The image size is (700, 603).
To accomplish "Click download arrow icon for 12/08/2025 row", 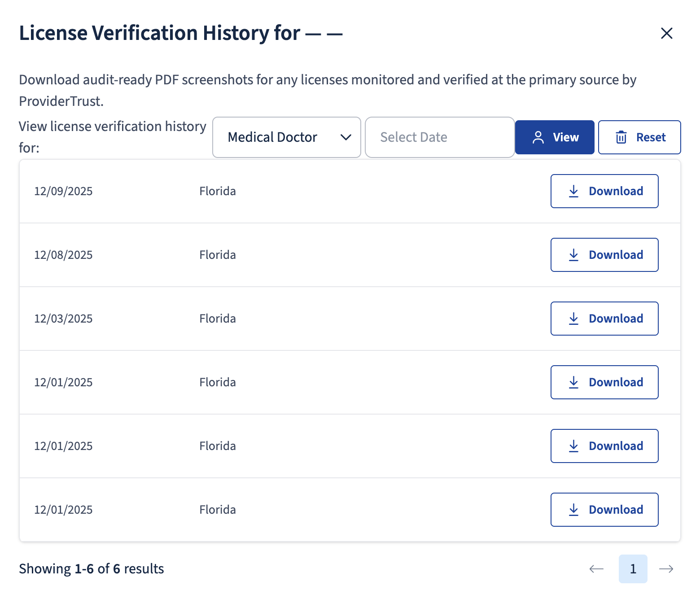I will 573,255.
